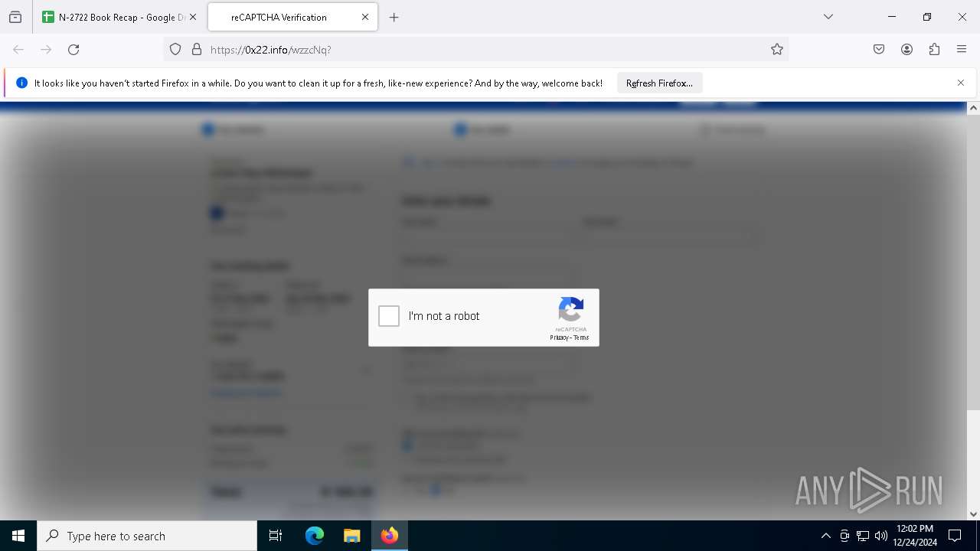Screen dimensions: 980x551
Task: Open the Windows notification center
Action: [955, 536]
